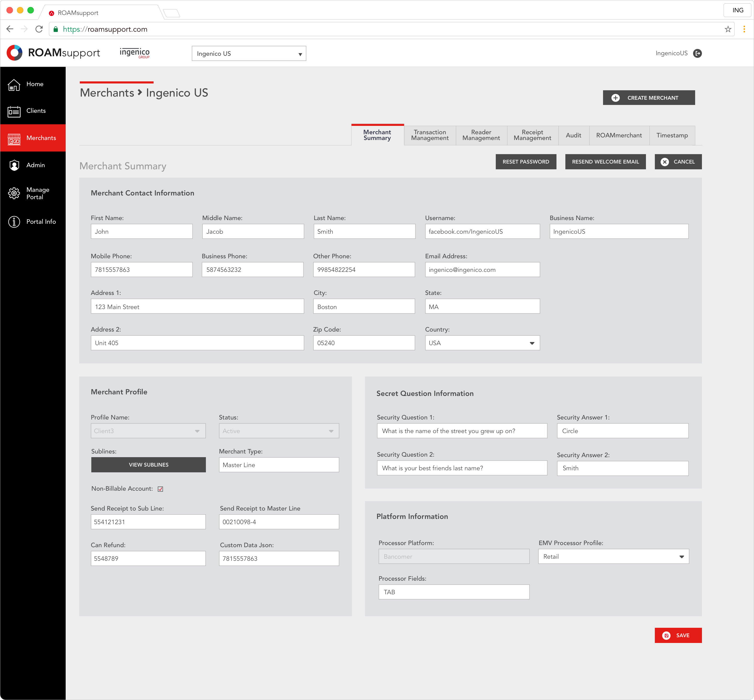Image resolution: width=754 pixels, height=700 pixels.
Task: Expand the Country dropdown
Action: tap(482, 343)
